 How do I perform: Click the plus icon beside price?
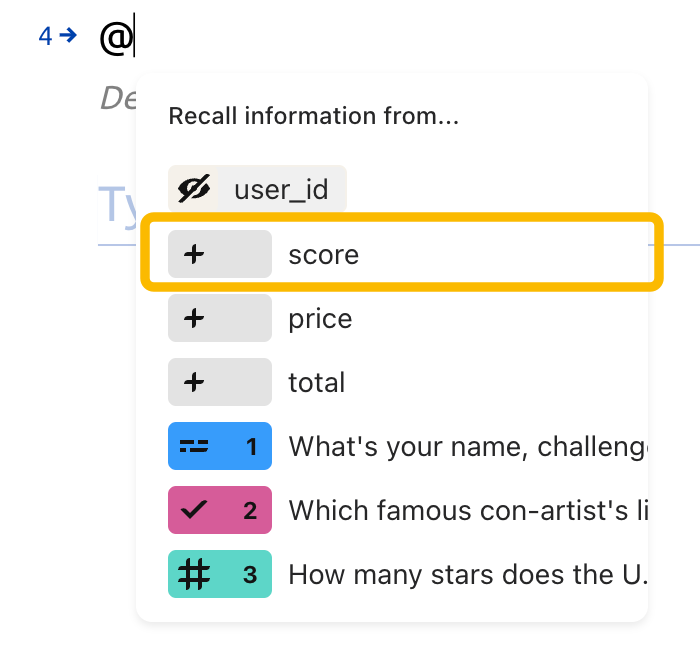tap(194, 318)
